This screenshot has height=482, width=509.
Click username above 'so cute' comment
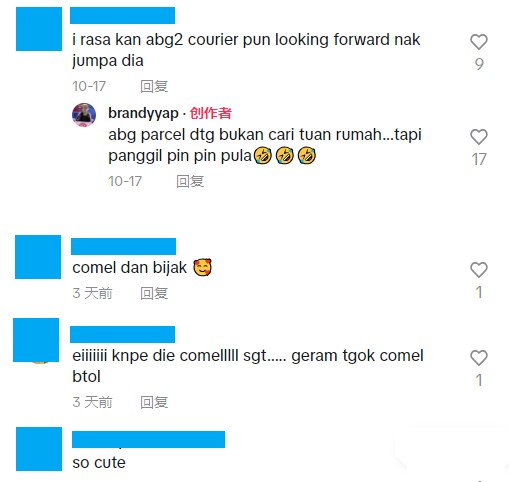coord(148,439)
